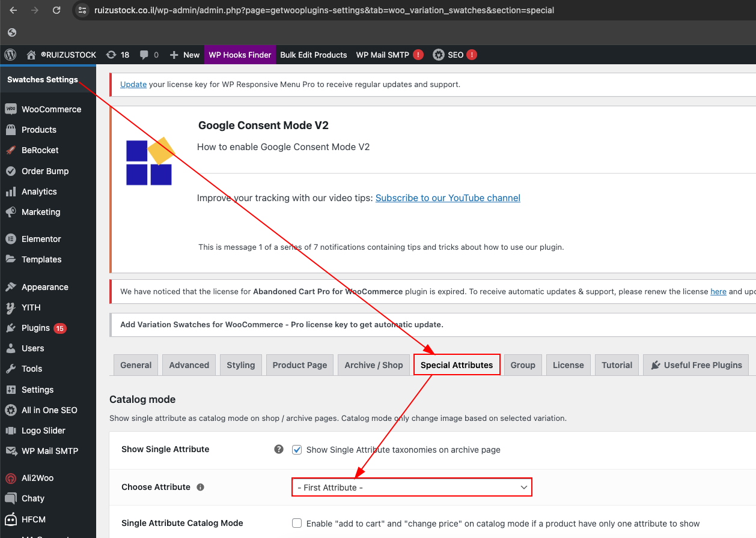The image size is (756, 538).
Task: Click the Elementor icon in the sidebar
Action: click(10, 239)
